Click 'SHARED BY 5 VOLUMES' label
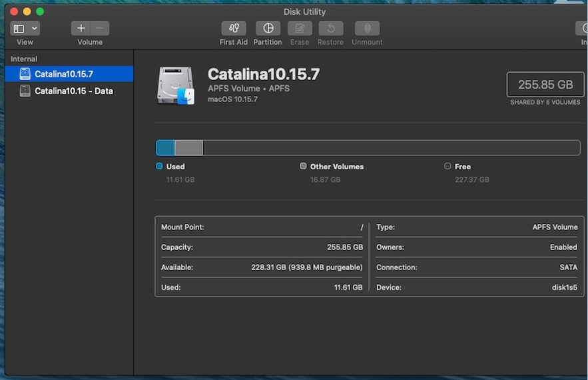588x380 pixels. coord(545,102)
